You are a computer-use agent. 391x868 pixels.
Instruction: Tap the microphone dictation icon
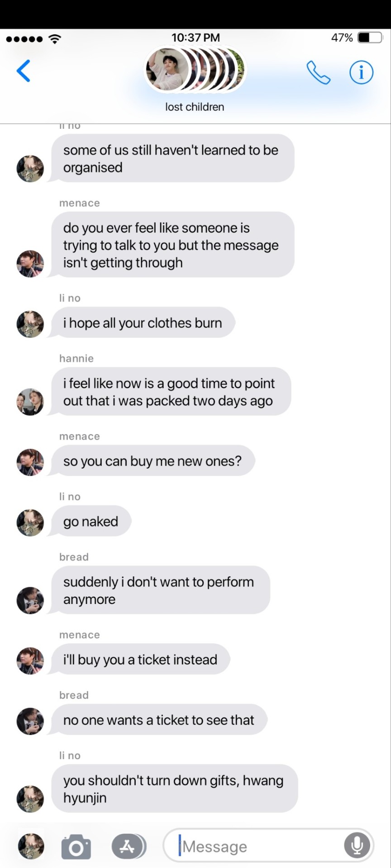click(357, 845)
